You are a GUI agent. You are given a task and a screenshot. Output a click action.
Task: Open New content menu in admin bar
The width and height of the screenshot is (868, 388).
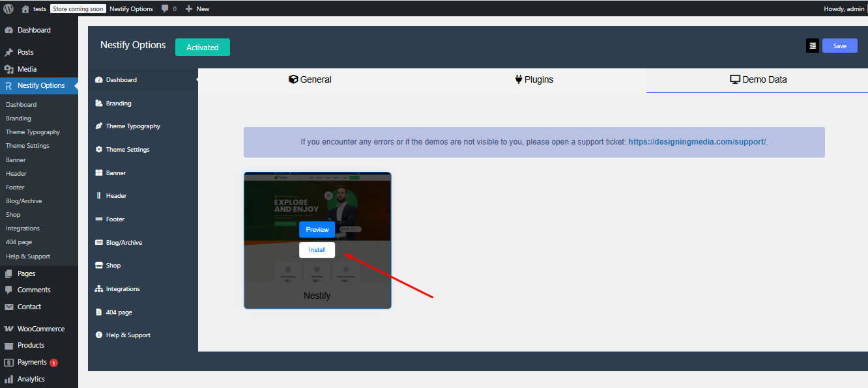tap(197, 9)
